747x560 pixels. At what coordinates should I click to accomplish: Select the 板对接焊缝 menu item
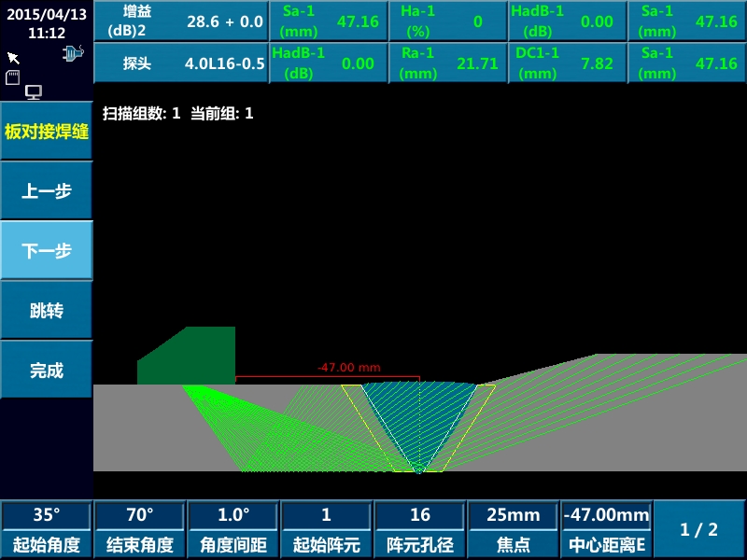47,132
